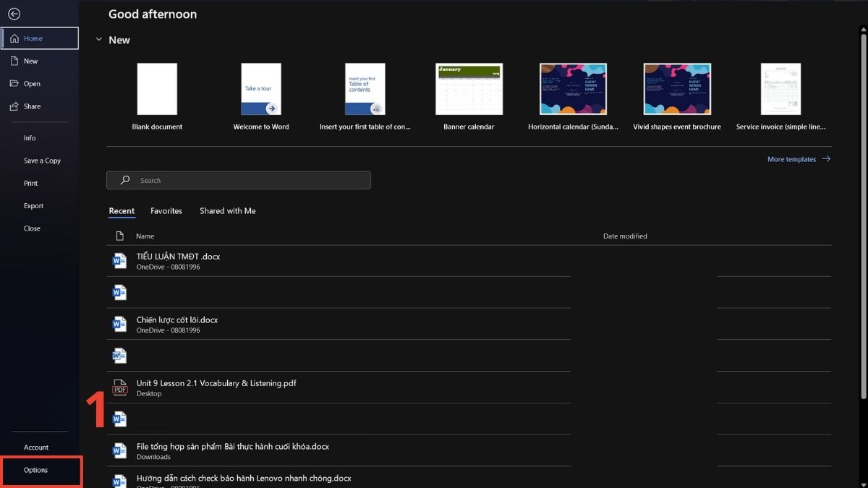Select the Blank document template thumbnail
The width and height of the screenshot is (868, 488).
[156, 88]
